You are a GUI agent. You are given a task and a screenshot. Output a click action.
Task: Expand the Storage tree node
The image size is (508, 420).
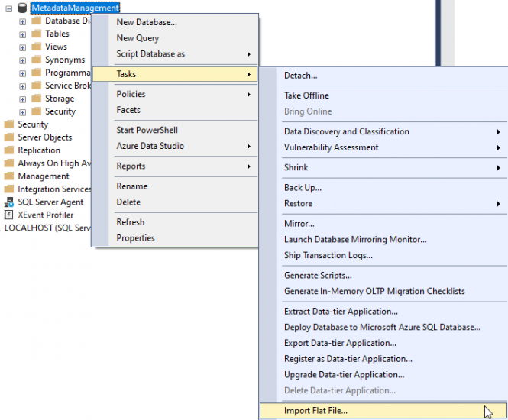(x=22, y=99)
